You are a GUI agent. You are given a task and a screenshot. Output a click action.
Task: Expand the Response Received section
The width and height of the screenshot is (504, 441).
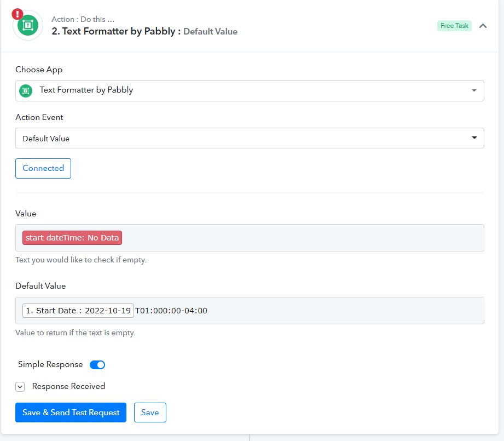(20, 387)
